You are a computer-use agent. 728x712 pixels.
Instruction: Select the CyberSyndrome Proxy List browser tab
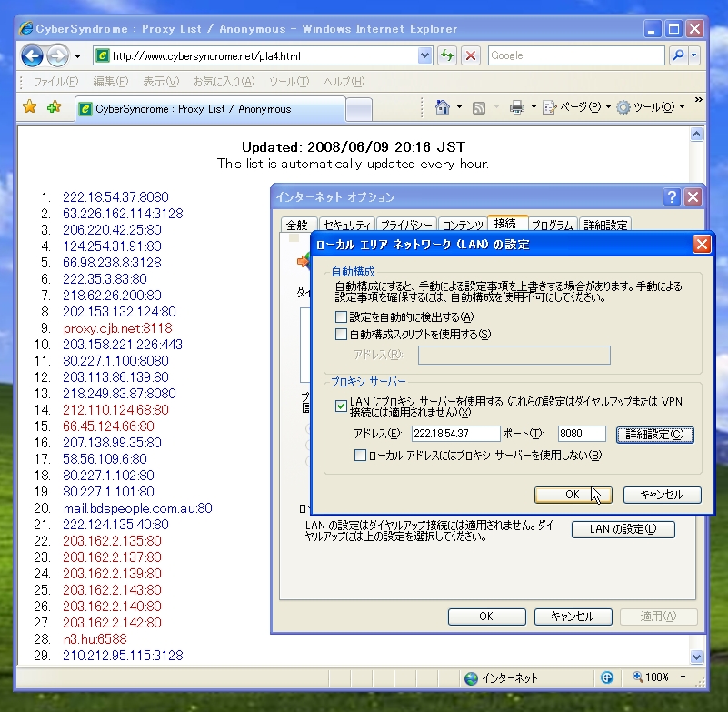tap(210, 109)
